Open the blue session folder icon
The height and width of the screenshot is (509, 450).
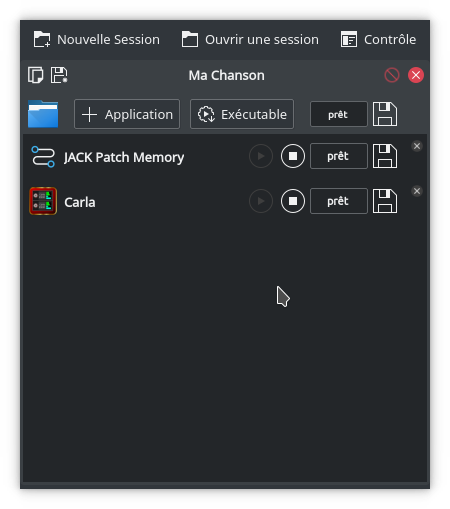coord(43,114)
